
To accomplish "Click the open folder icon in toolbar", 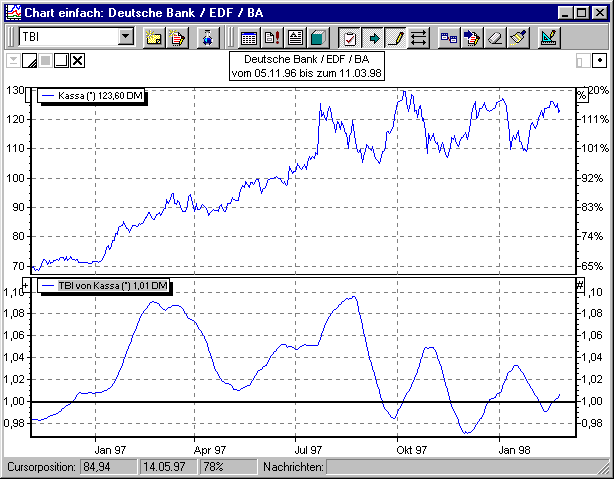I will (x=154, y=38).
